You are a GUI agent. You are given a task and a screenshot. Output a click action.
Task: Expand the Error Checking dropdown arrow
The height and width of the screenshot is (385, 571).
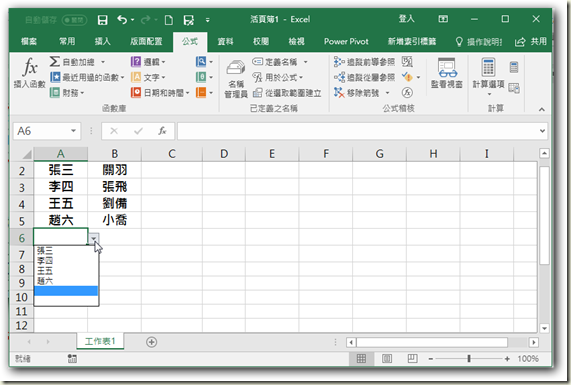418,77
